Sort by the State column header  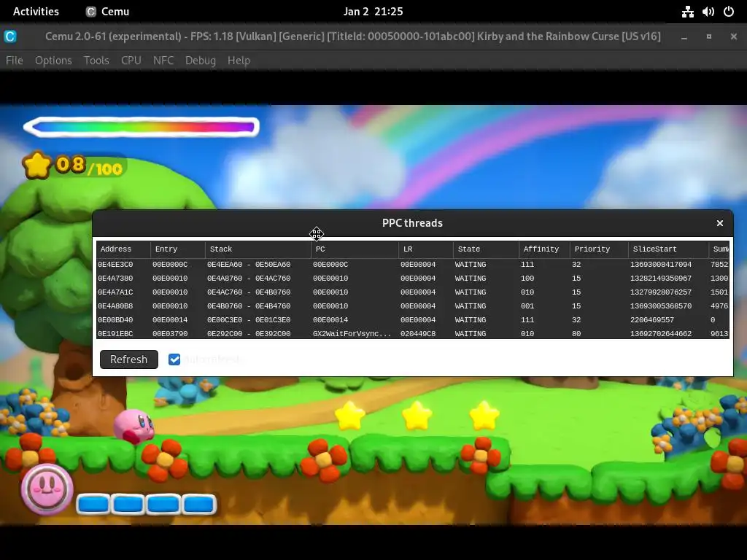coord(486,249)
